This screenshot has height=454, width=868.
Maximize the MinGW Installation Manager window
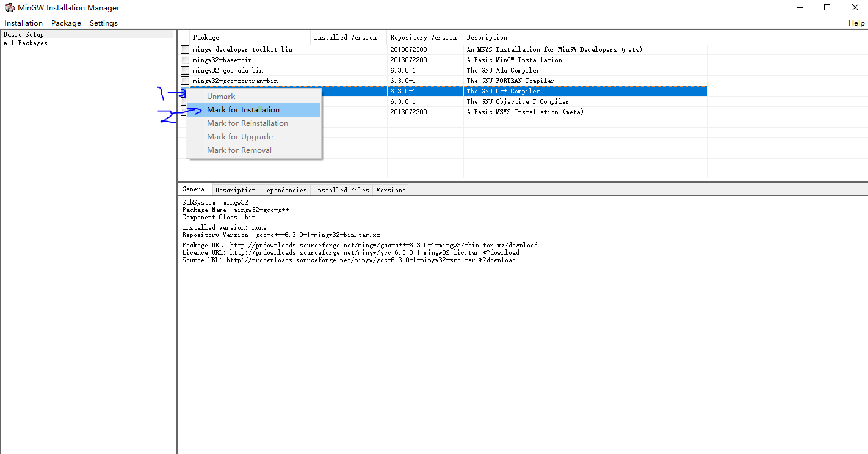click(x=827, y=8)
